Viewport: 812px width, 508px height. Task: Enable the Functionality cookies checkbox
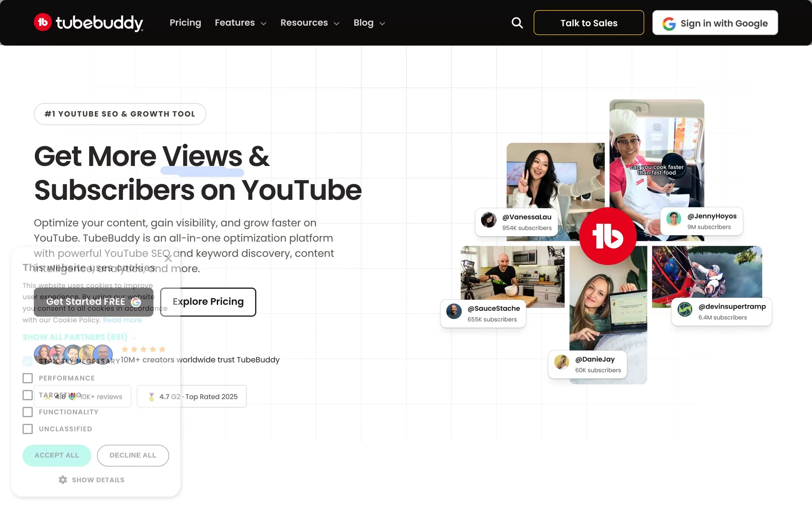tap(28, 412)
